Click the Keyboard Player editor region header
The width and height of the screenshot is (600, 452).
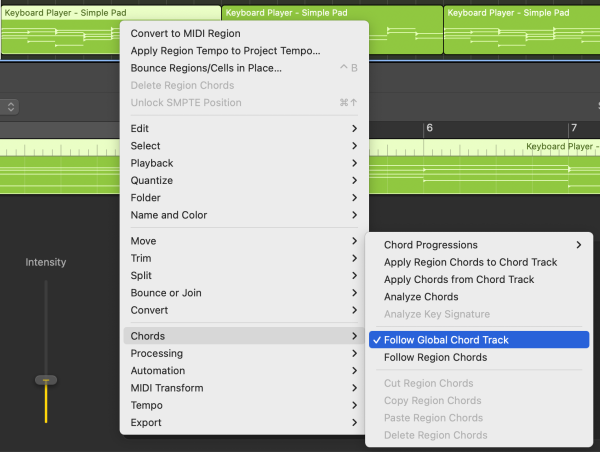coord(562,146)
